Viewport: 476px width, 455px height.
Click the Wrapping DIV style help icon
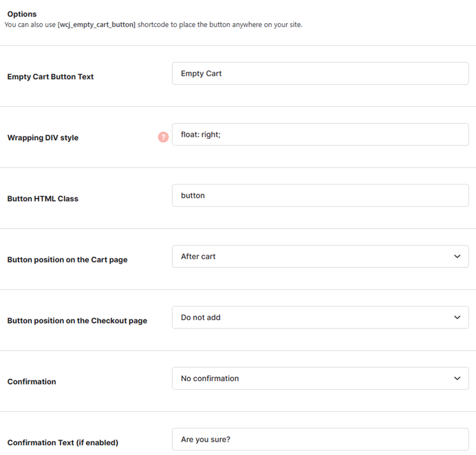[163, 137]
